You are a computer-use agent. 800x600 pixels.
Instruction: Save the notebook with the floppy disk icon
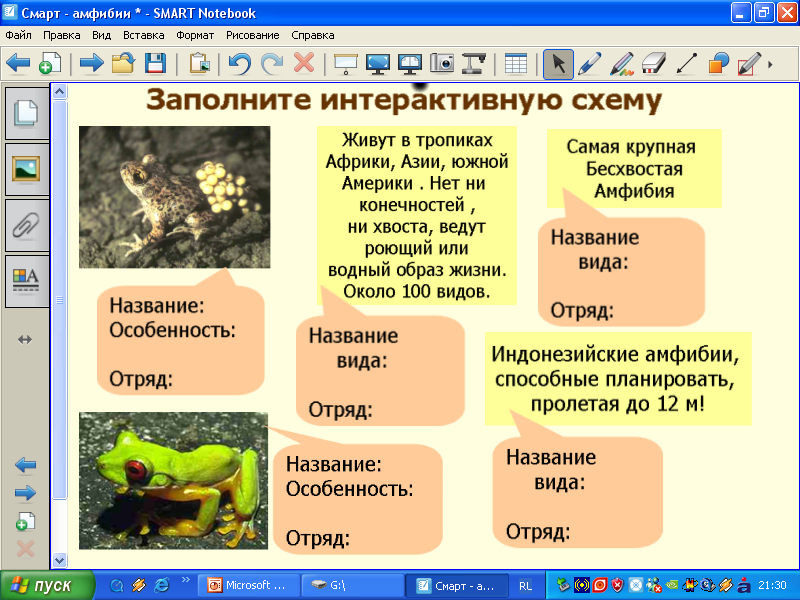pyautogui.click(x=155, y=64)
